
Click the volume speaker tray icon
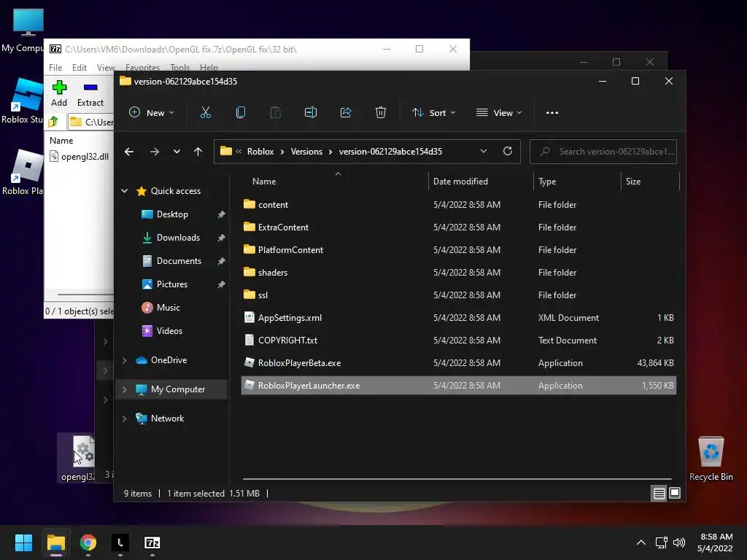[x=679, y=542]
